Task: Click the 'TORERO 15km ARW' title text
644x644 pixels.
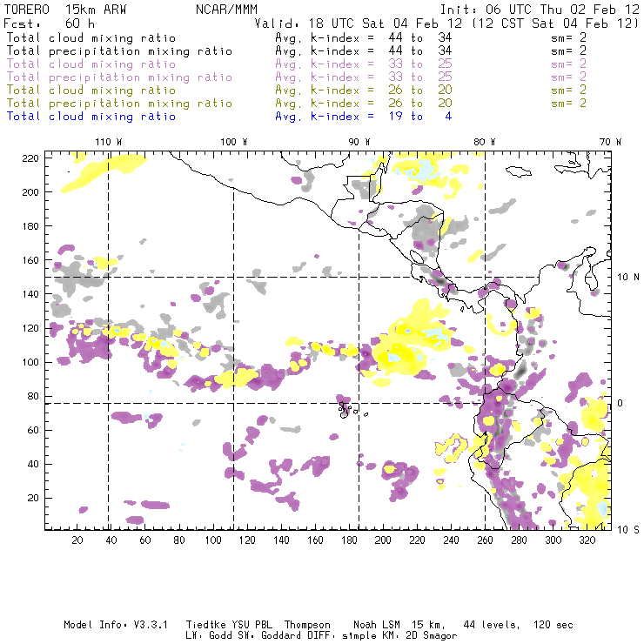Action: (x=65, y=10)
